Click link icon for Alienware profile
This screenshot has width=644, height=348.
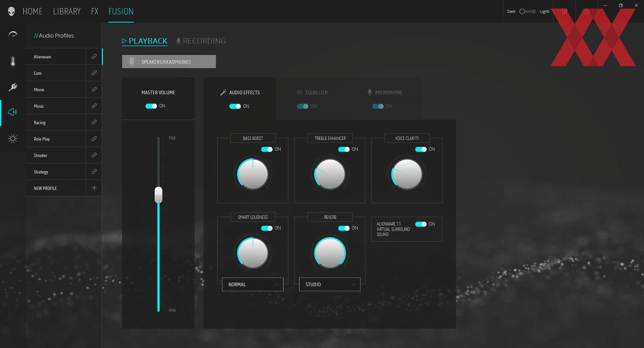(94, 56)
